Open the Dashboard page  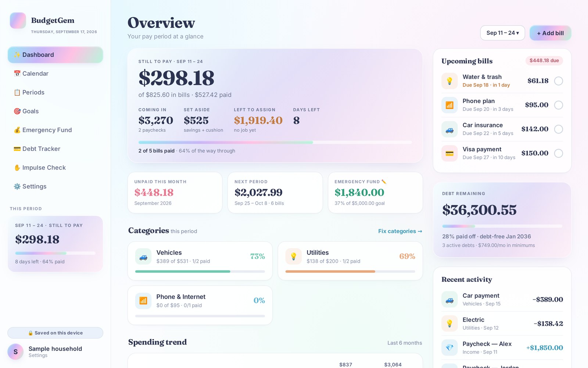point(55,55)
